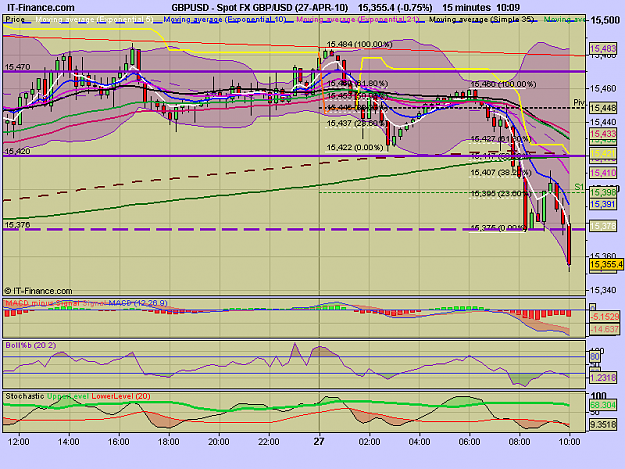This screenshot has width=625, height=469.
Task: Click the blue 15,391 price tag
Action: click(603, 204)
